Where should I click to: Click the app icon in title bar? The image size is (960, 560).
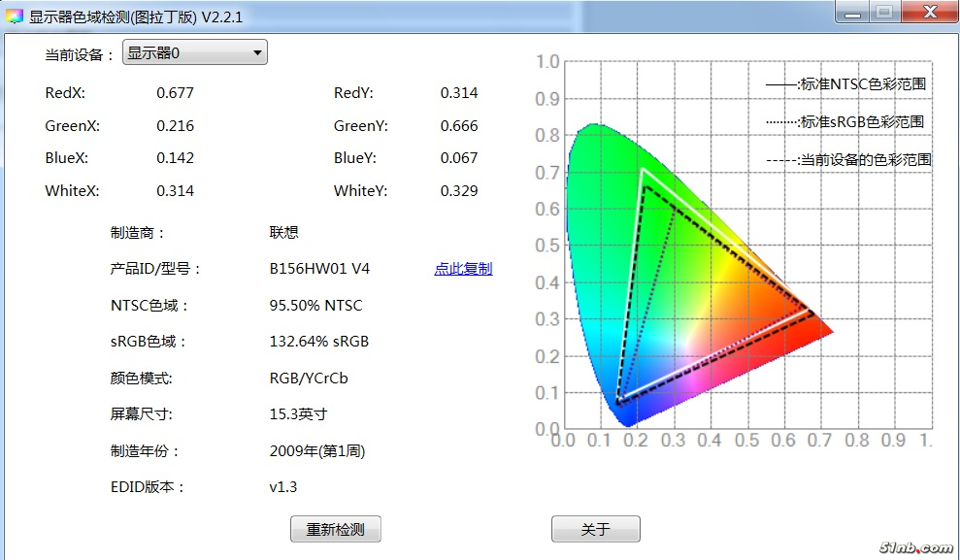[15, 16]
